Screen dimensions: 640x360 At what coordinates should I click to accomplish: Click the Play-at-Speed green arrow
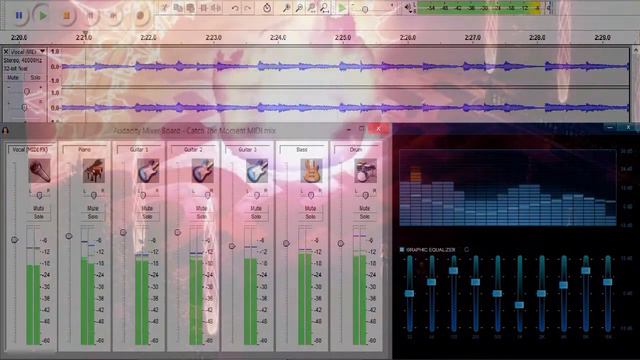tap(342, 8)
